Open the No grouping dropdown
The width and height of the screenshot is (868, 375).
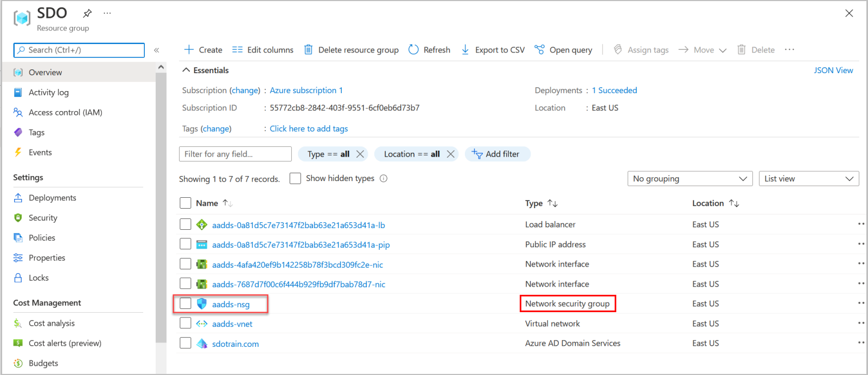[690, 179]
